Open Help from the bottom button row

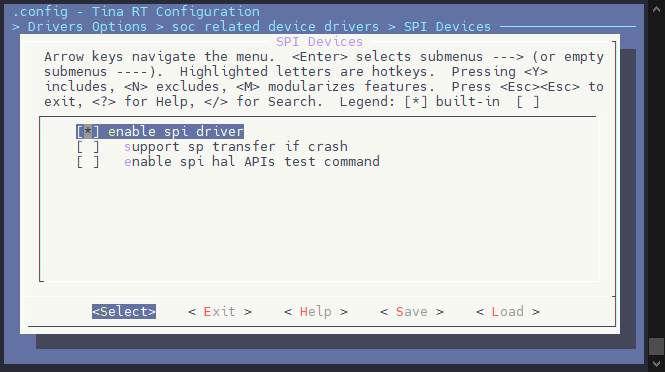coord(316,312)
